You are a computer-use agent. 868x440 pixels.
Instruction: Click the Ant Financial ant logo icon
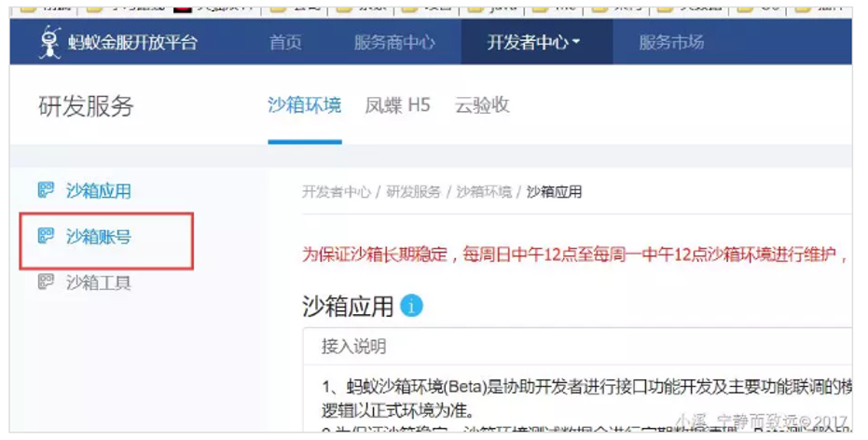[x=49, y=42]
